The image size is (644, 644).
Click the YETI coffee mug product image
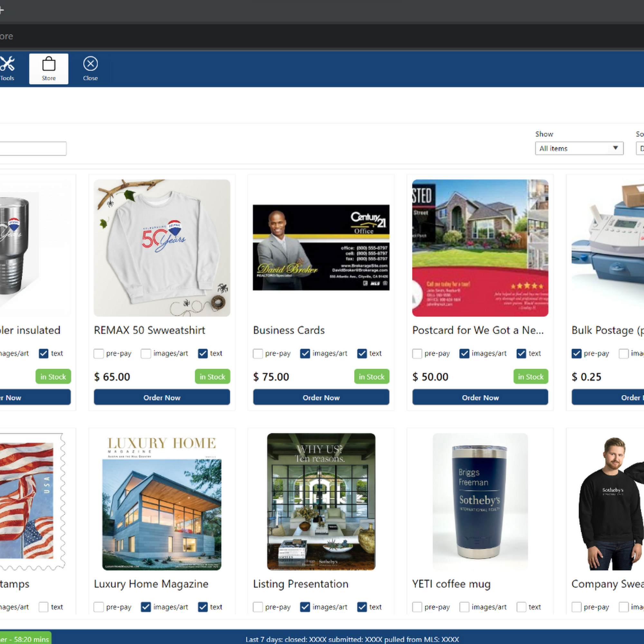[x=480, y=501]
